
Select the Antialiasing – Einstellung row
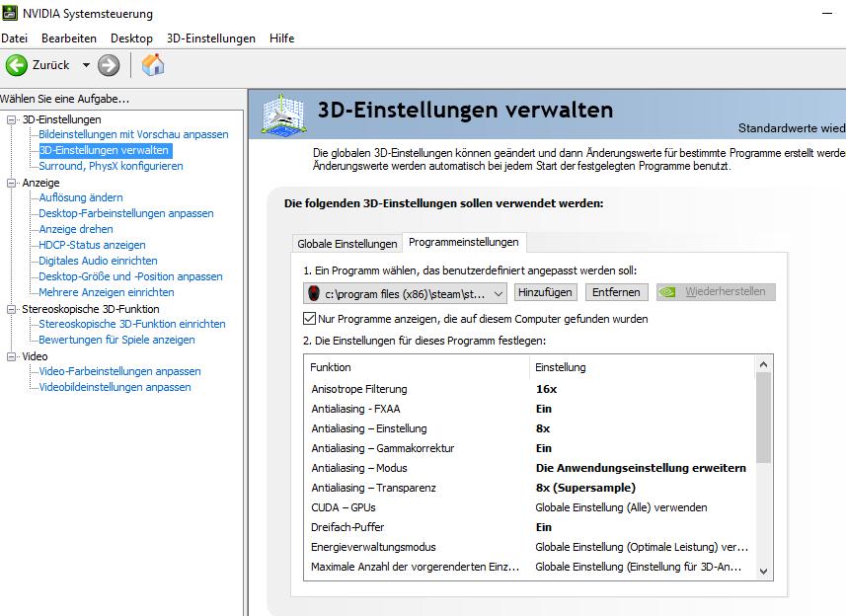pos(530,428)
